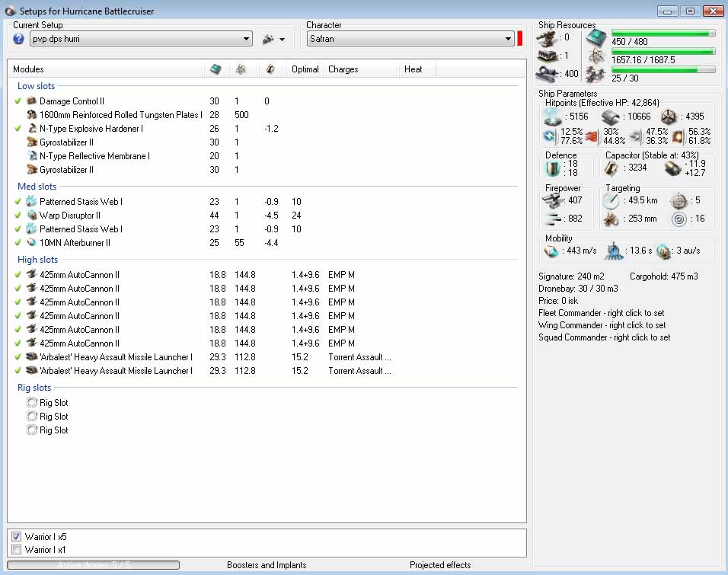This screenshot has width=728, height=575.
Task: Open the ship icon dropdown beside Current Setup
Action: pyautogui.click(x=273, y=39)
